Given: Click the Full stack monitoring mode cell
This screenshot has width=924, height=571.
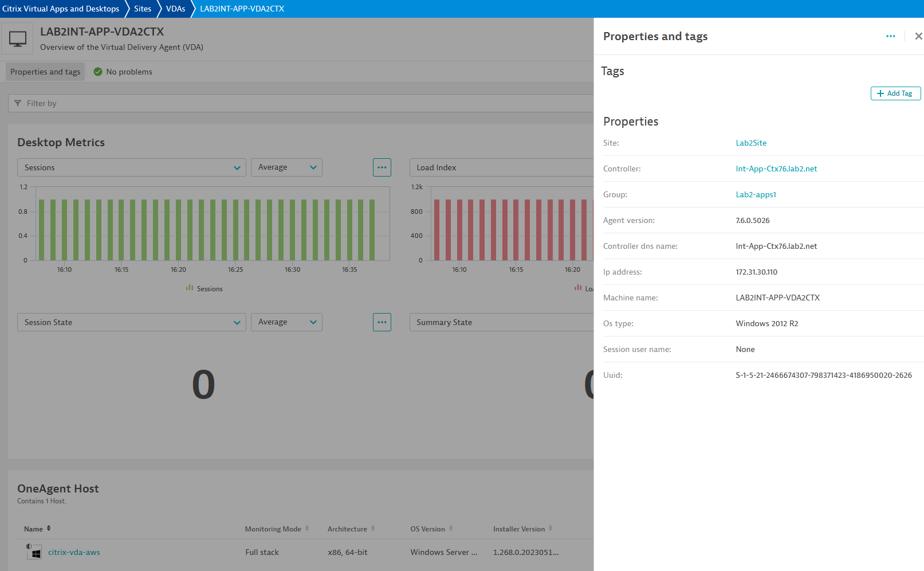Looking at the screenshot, I should tap(262, 552).
